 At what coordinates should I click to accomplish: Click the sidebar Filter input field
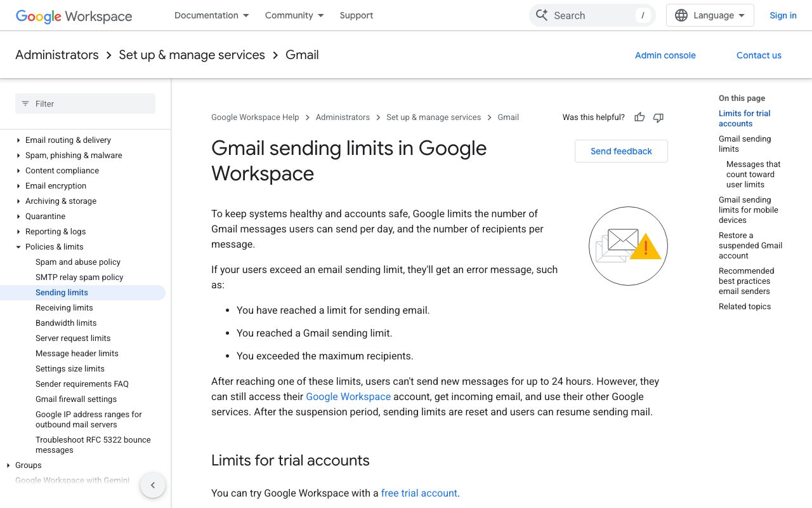click(85, 104)
